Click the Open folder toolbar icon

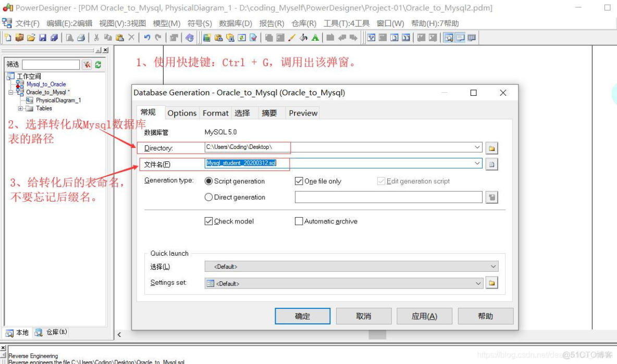31,37
